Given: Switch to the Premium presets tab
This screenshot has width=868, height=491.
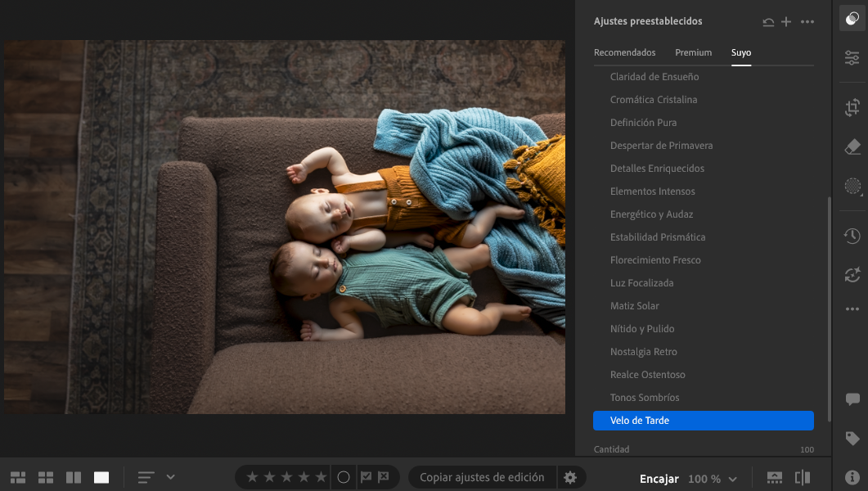Looking at the screenshot, I should click(693, 52).
